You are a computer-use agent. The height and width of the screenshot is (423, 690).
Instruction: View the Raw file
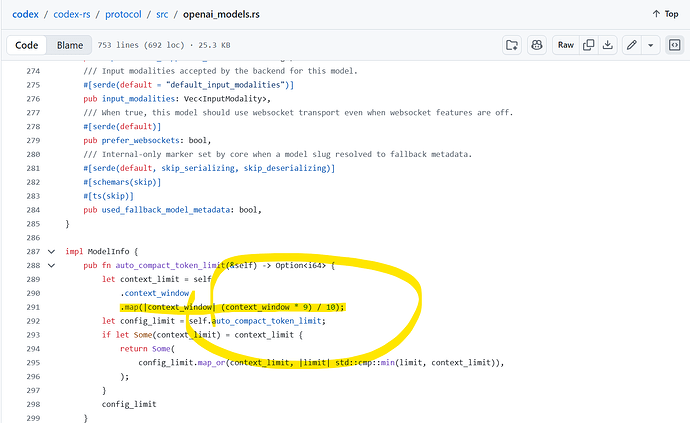[x=566, y=45]
